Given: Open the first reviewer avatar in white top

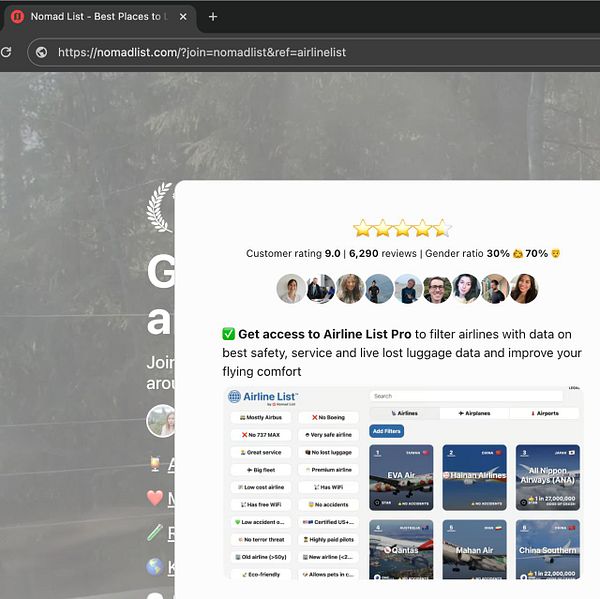Looking at the screenshot, I should [291, 289].
